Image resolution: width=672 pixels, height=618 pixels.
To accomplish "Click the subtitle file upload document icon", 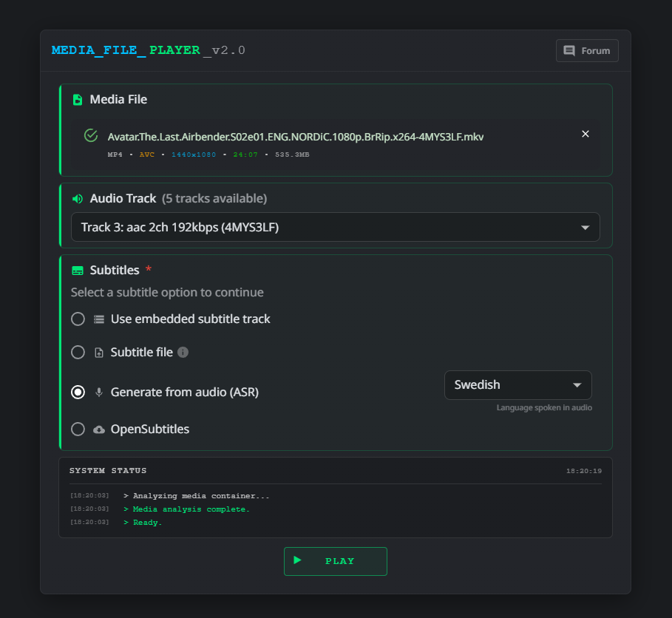I will click(x=99, y=353).
